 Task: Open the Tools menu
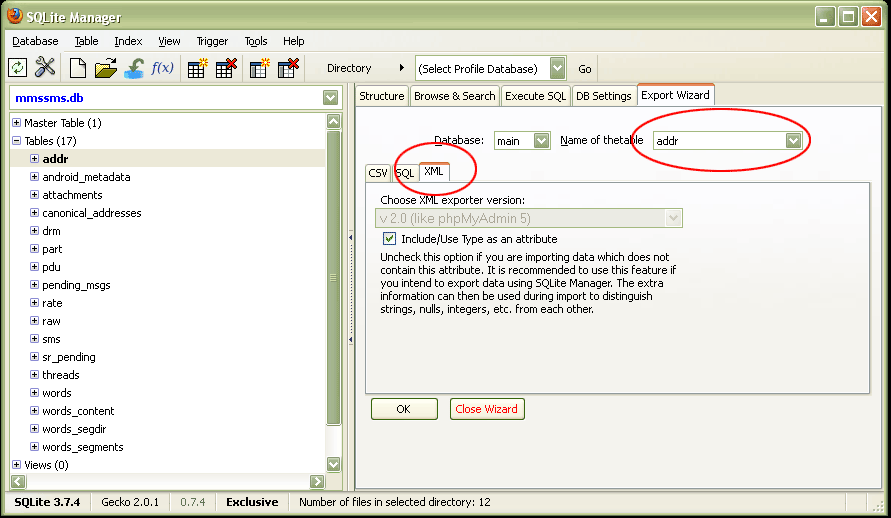[256, 41]
